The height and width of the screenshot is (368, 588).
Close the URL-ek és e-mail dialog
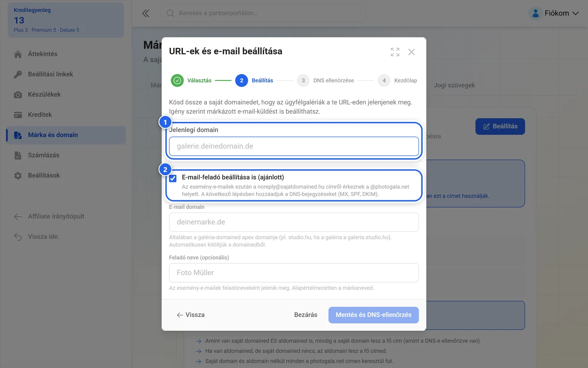412,52
